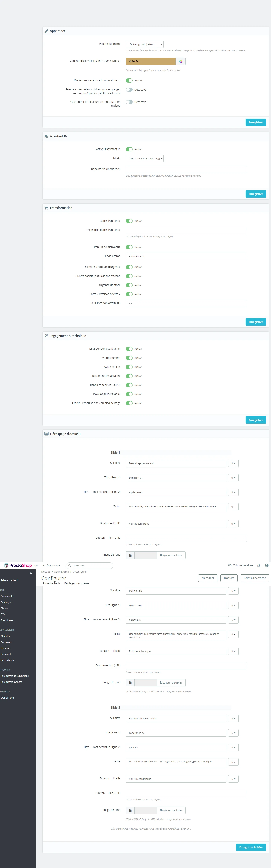271x868 pixels.
Task: Click the Traduire button
Action: (229, 578)
